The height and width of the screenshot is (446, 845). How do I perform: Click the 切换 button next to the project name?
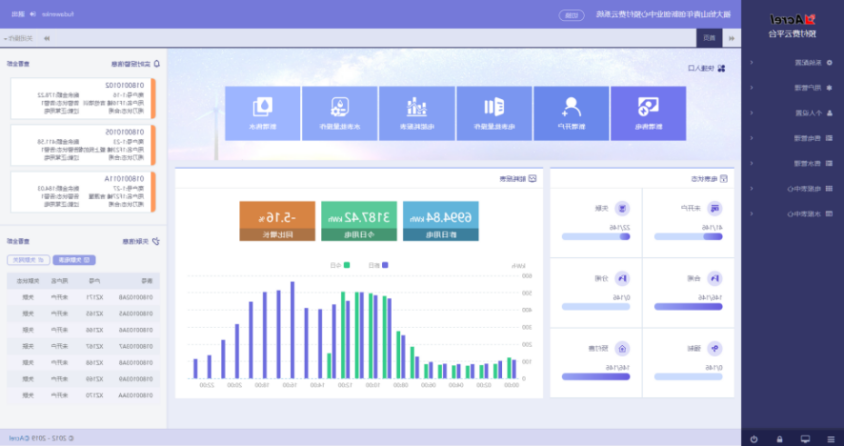(572, 15)
